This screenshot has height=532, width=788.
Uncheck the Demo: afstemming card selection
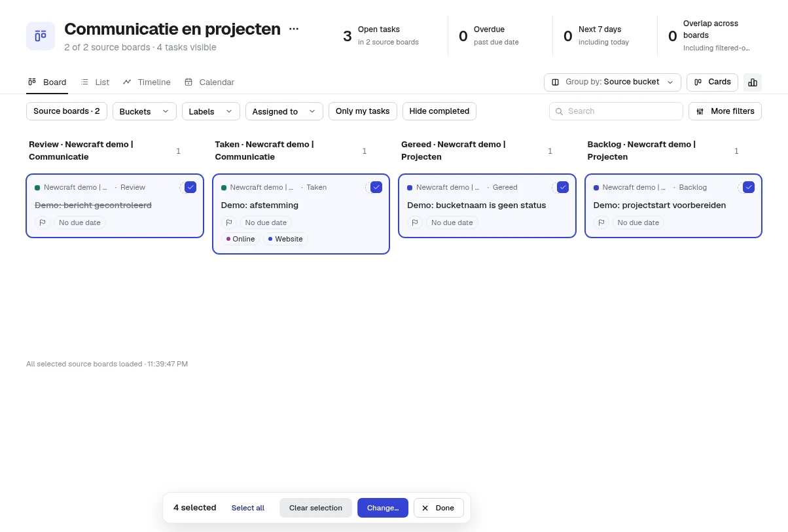[376, 187]
